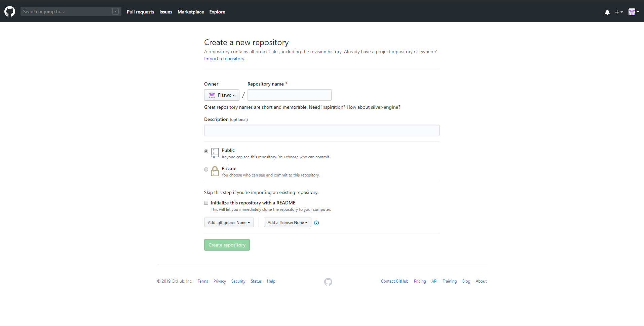Go to Pull requests in navigation
644x326 pixels.
pyautogui.click(x=140, y=12)
